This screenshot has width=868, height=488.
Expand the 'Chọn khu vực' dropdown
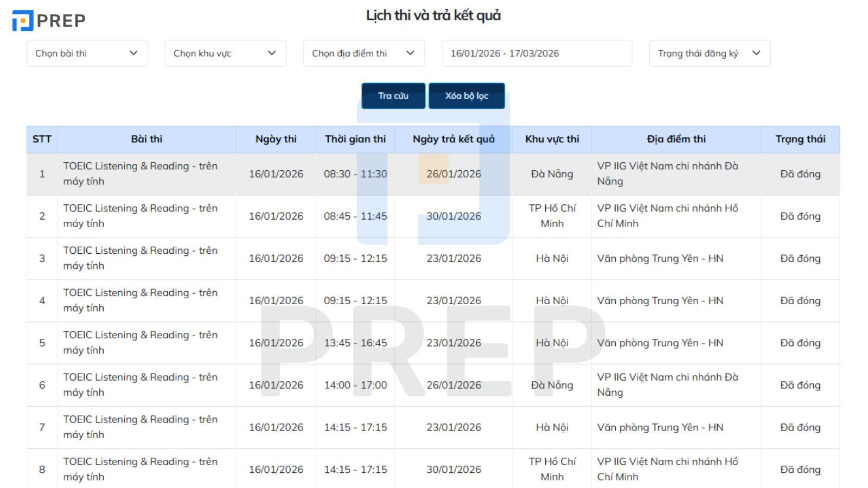[x=225, y=53]
